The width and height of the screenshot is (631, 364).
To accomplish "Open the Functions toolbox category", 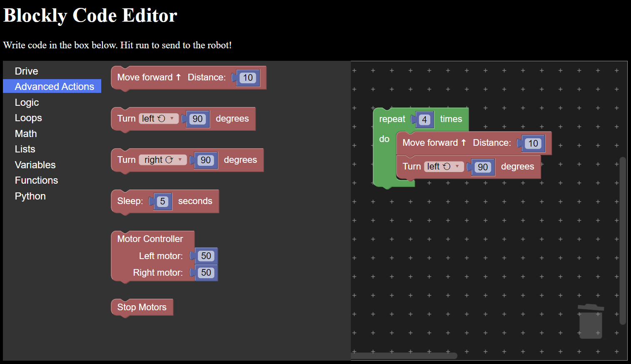I will coord(36,180).
